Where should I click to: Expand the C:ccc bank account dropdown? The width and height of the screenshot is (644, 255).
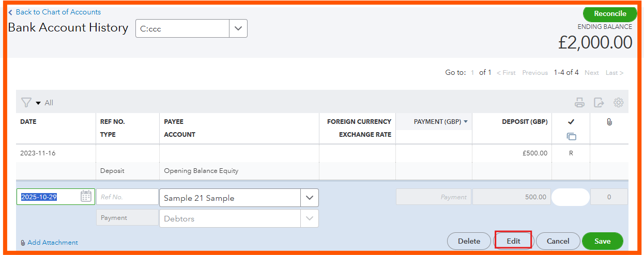point(238,29)
